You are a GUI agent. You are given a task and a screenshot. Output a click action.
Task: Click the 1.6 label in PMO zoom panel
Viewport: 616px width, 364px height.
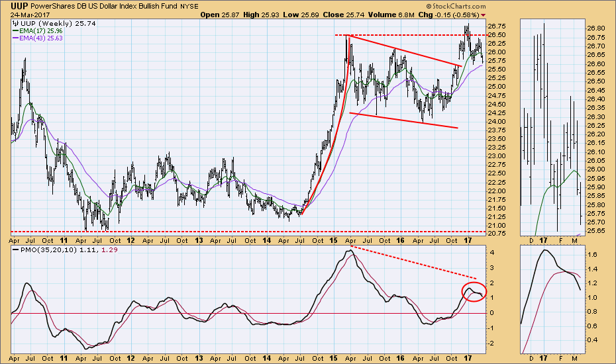click(592, 254)
